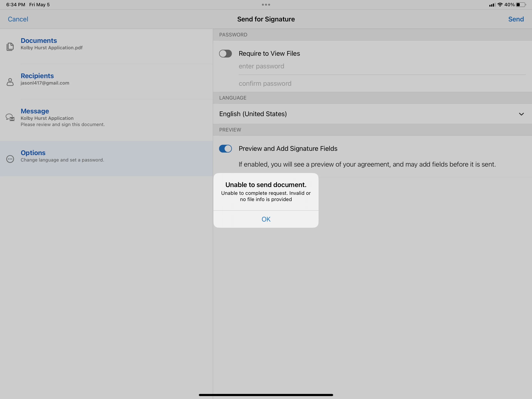Tap the cellular signal bars icon
The width and height of the screenshot is (532, 399).
[x=492, y=5]
